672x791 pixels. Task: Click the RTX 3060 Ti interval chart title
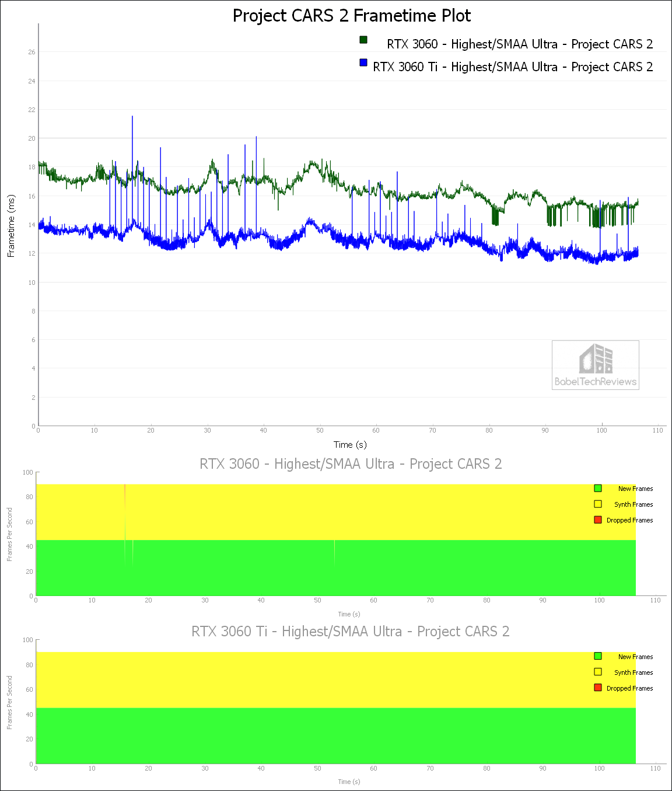point(351,632)
